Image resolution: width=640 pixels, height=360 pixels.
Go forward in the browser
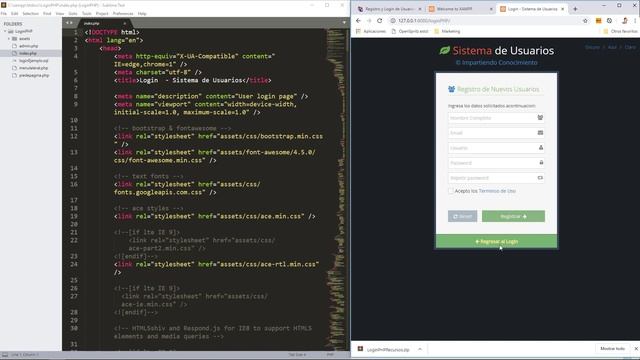pos(369,20)
